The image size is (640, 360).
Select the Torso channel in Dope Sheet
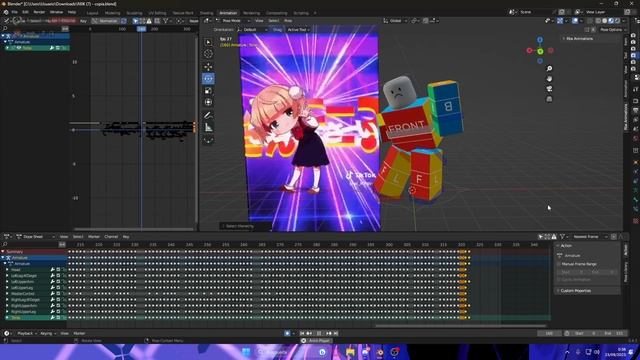[16, 318]
